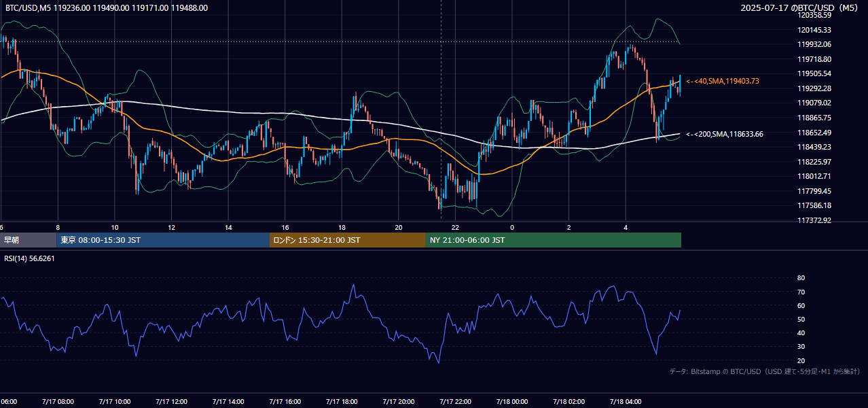Click the 7/17 18:00 bottom time label
868x408 pixels.
[x=342, y=402]
